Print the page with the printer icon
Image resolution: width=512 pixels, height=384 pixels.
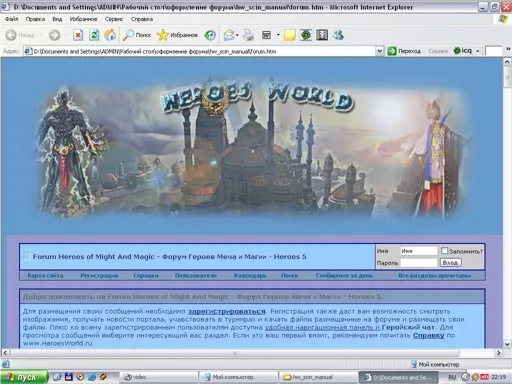tap(248, 35)
